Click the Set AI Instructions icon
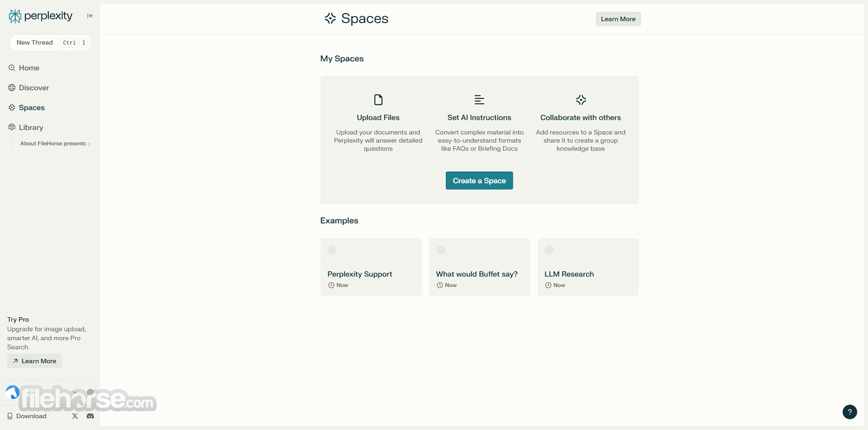This screenshot has height=430, width=868. 479,100
